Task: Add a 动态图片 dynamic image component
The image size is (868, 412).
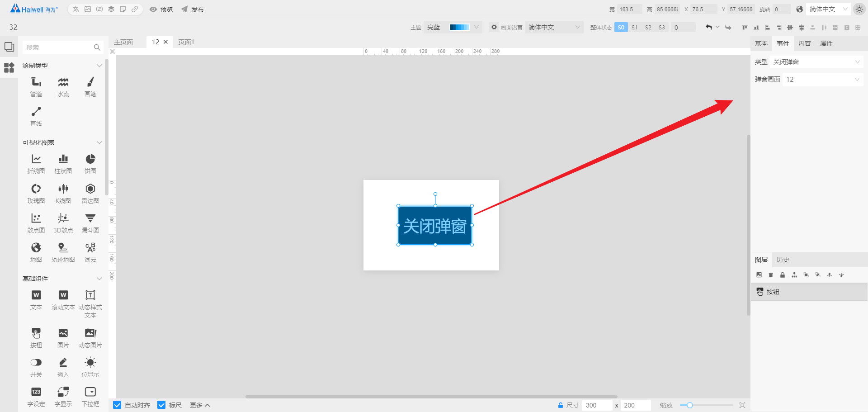Action: coord(90,338)
